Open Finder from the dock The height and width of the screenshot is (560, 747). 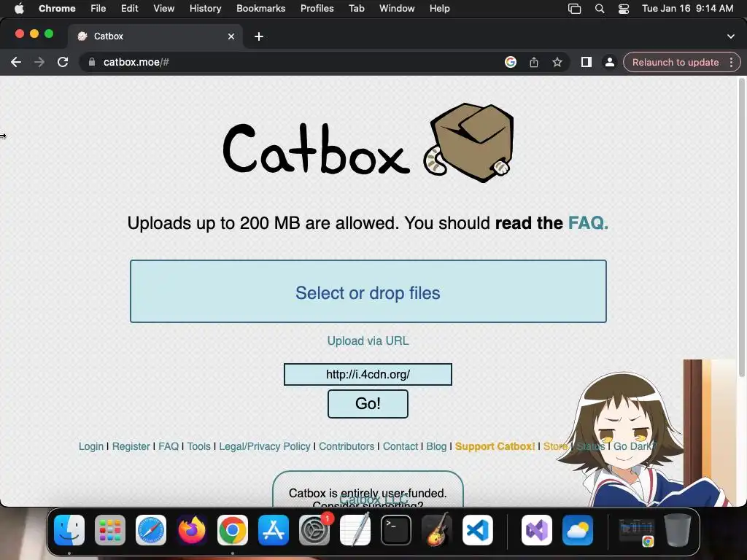click(69, 530)
